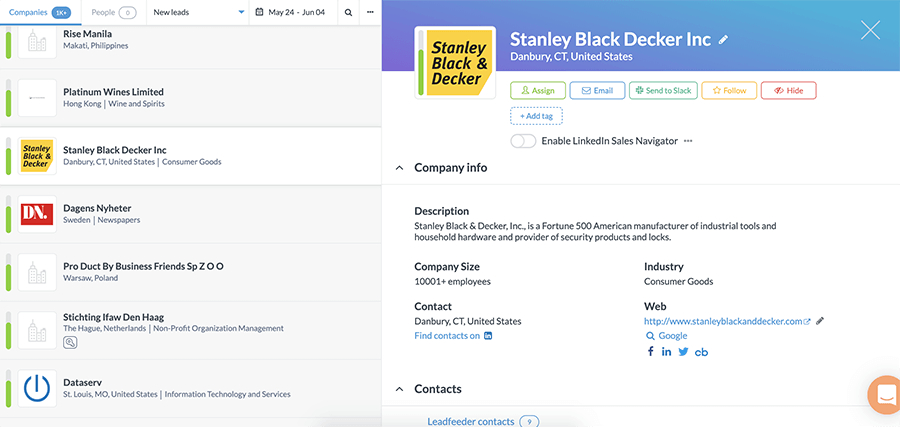Click Pro Duct By Business placeholder building icon
Viewport: 900px width, 427px height.
[x=37, y=272]
